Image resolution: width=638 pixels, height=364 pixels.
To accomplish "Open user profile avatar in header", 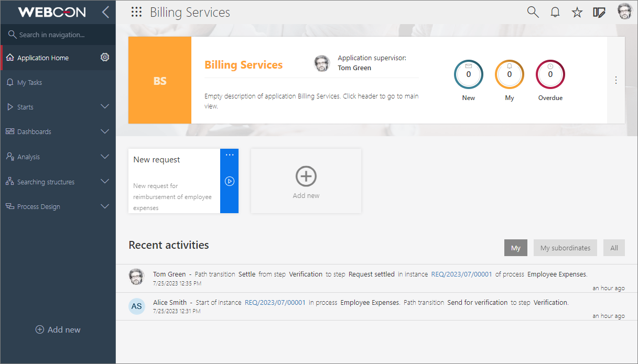I will click(625, 12).
